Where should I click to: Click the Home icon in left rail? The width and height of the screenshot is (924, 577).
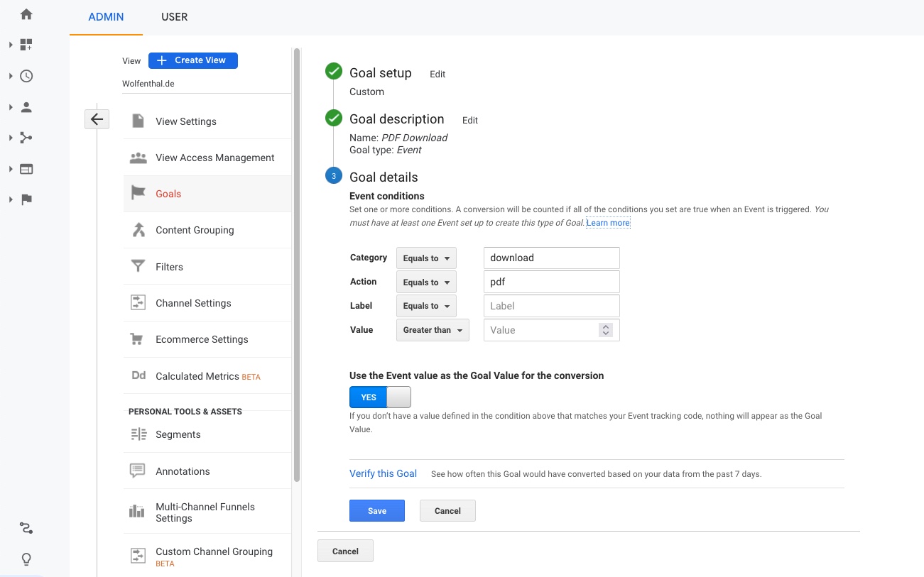(26, 14)
